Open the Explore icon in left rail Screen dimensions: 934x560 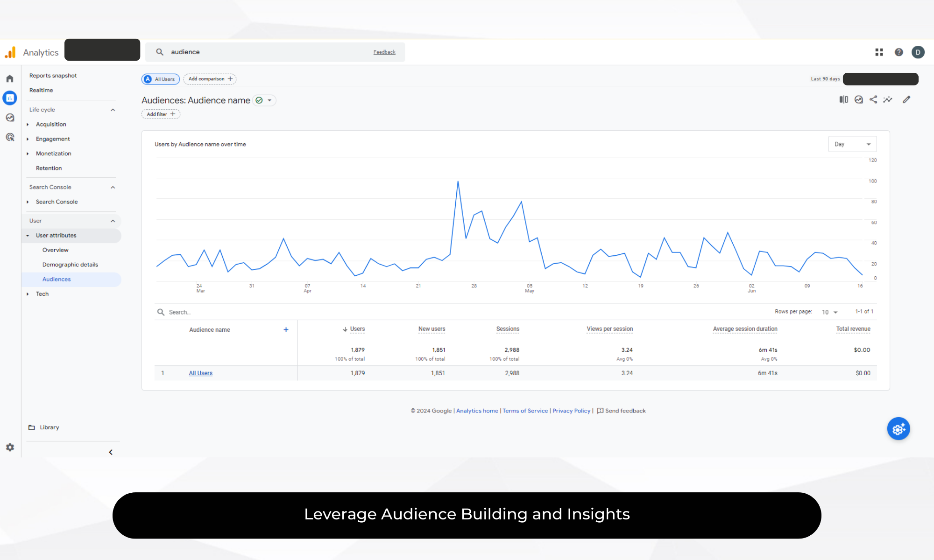[x=10, y=118]
